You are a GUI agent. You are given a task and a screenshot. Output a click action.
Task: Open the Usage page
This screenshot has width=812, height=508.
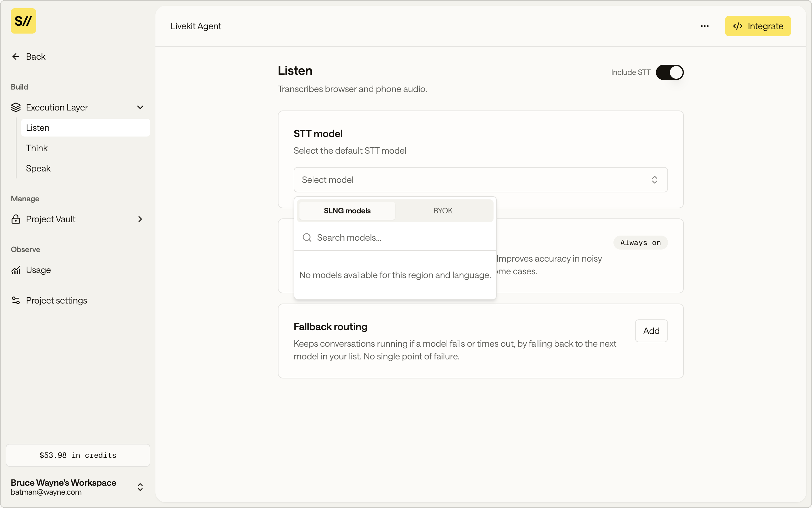(38, 270)
